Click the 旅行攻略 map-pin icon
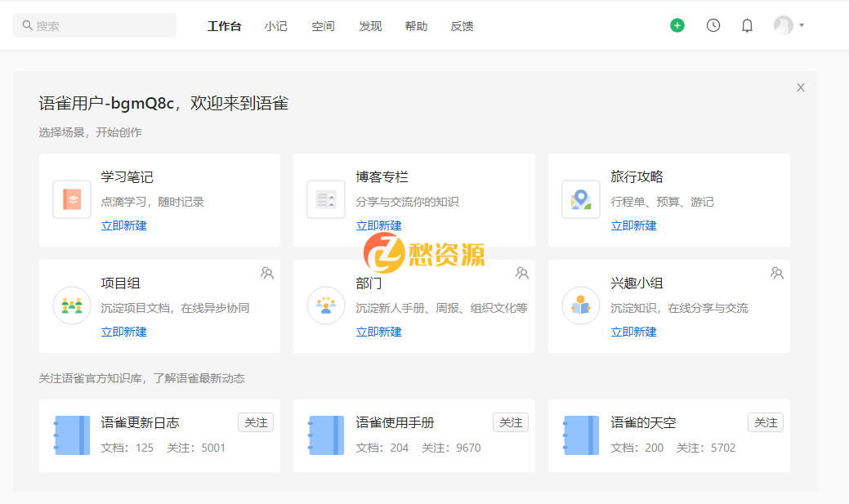This screenshot has width=849, height=504. point(581,198)
